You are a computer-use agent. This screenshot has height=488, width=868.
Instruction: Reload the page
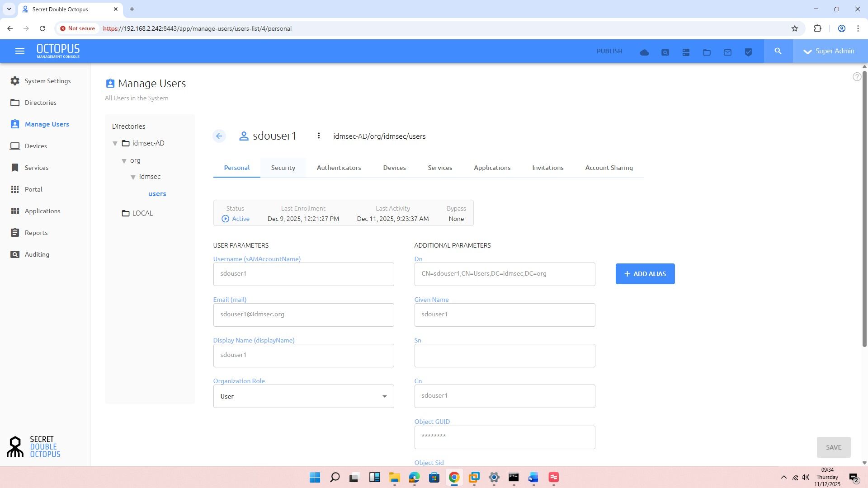[x=42, y=28]
